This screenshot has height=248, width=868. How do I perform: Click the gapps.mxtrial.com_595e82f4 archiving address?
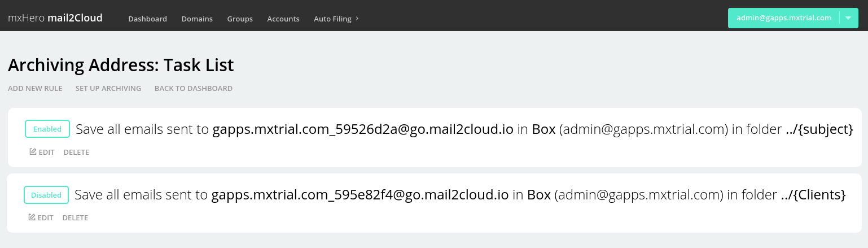click(x=360, y=195)
